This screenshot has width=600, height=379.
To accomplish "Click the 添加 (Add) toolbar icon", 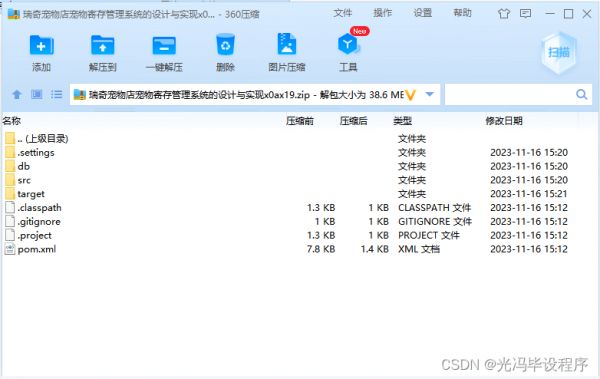I will [x=41, y=45].
